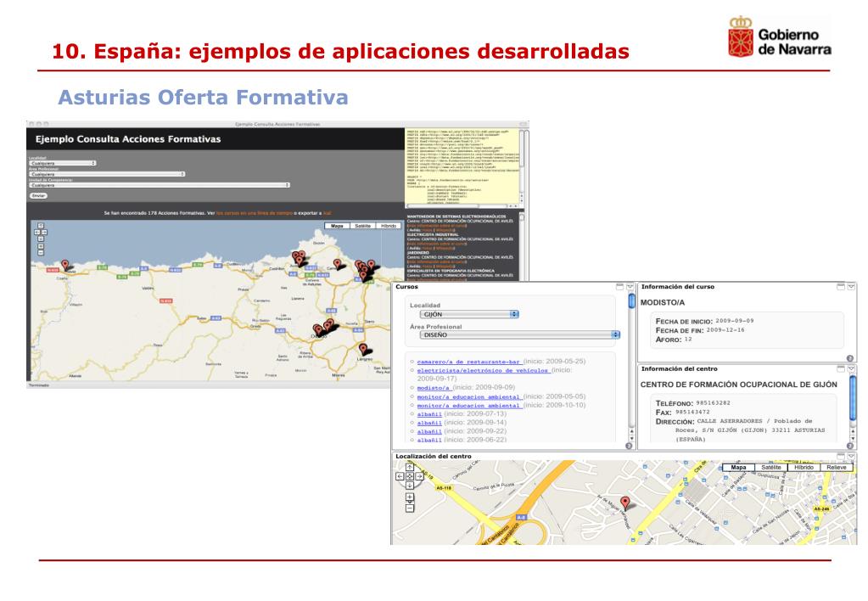Click the Información del centro scrollbar thumb

pos(853,398)
